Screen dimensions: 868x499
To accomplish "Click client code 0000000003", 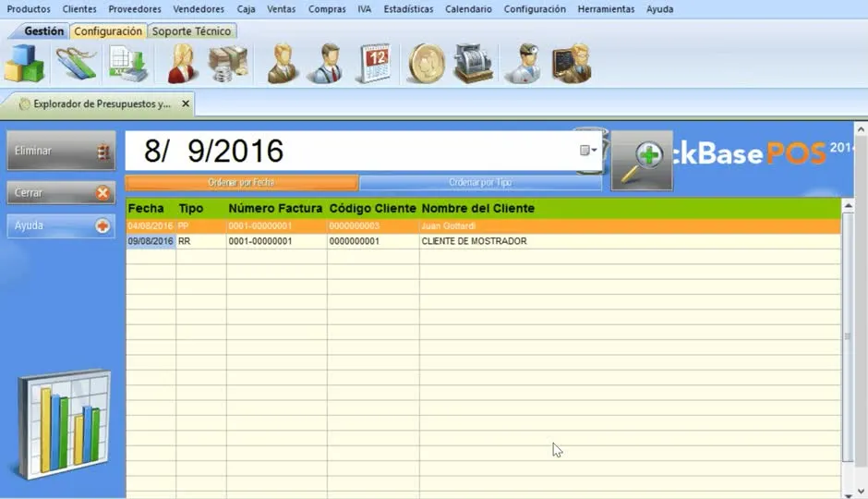I will (355, 226).
